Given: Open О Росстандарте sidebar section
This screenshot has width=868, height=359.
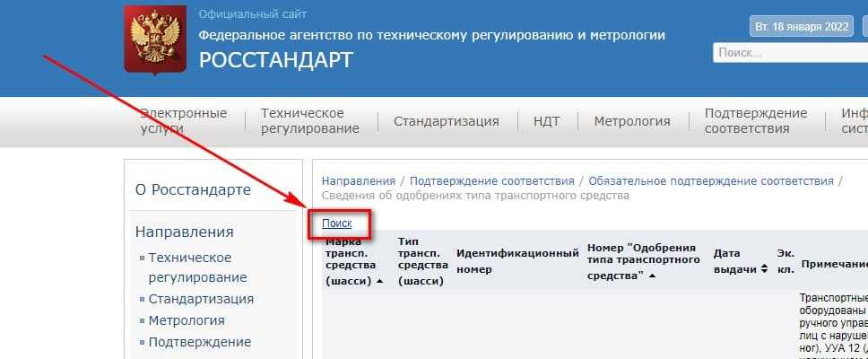Looking at the screenshot, I should coord(193,189).
